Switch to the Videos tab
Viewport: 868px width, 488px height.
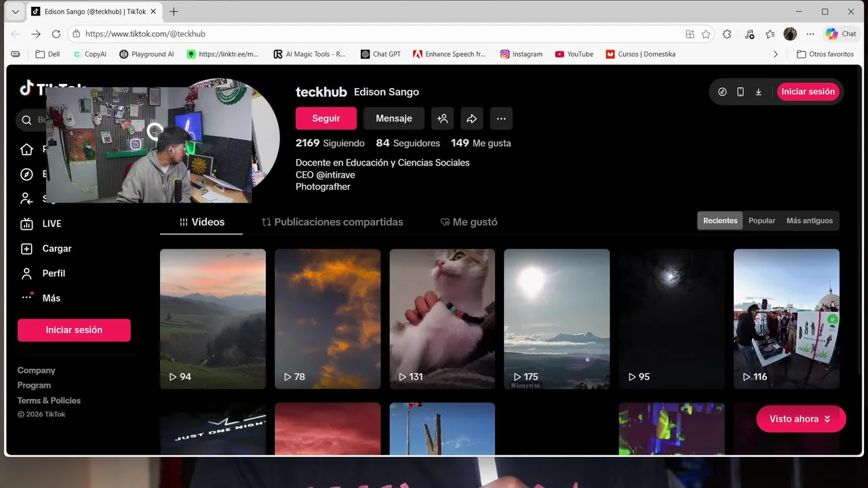click(201, 222)
